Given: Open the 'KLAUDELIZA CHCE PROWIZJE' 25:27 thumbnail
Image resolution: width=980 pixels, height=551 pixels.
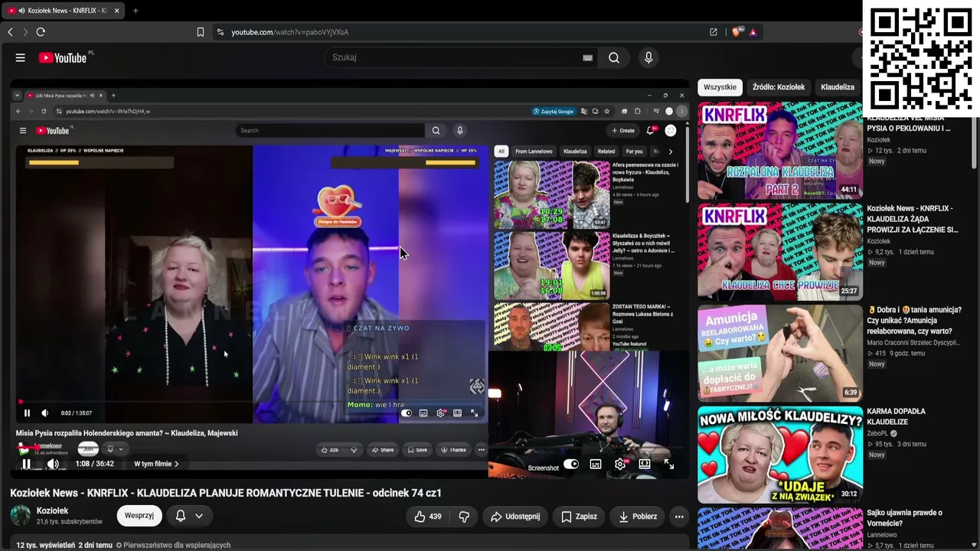Looking at the screenshot, I should pos(779,252).
